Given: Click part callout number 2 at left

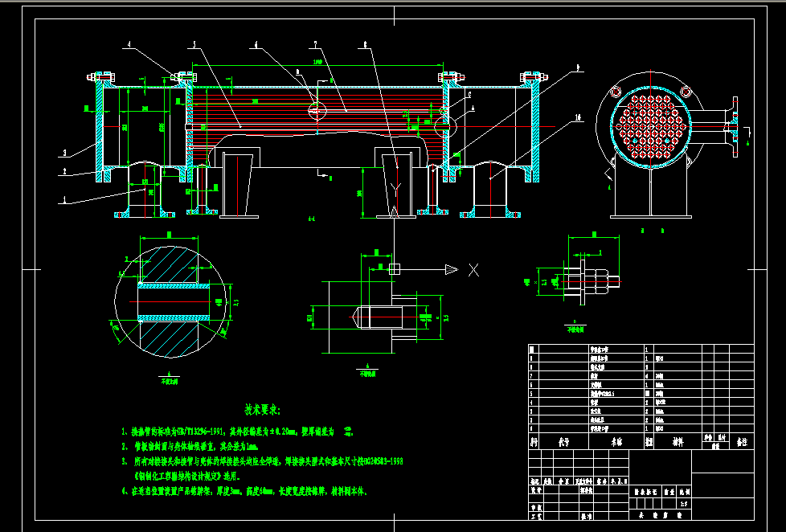Looking at the screenshot, I should 64,171.
